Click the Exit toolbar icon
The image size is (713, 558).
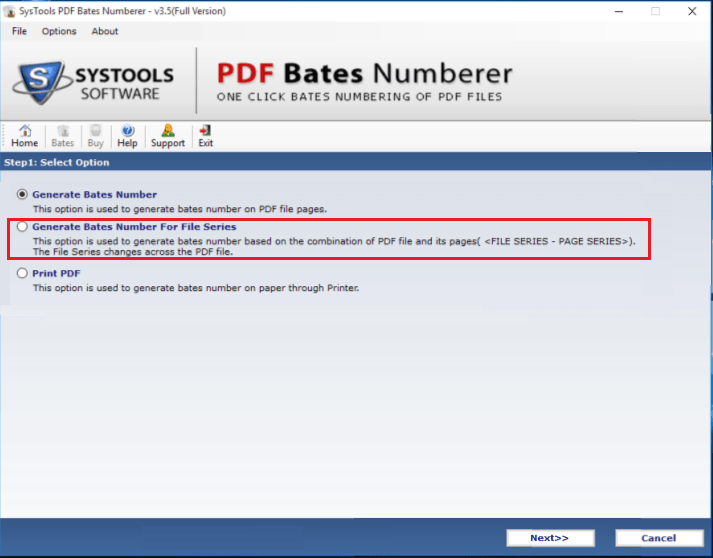[206, 136]
